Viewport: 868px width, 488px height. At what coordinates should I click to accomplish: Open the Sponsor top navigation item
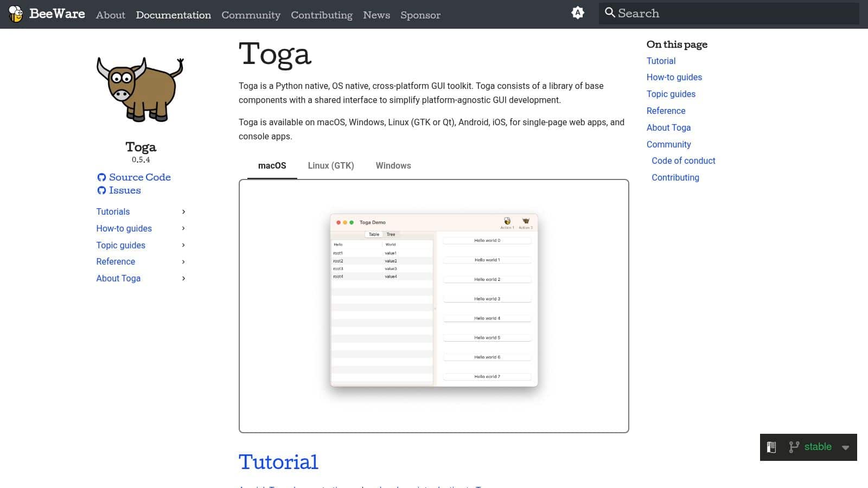(x=420, y=15)
